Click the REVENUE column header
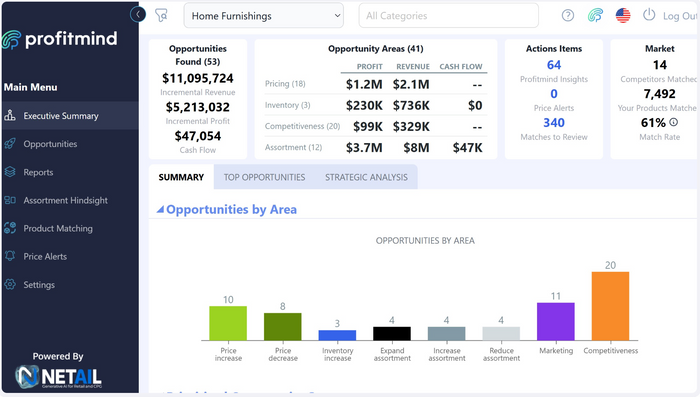 (413, 67)
